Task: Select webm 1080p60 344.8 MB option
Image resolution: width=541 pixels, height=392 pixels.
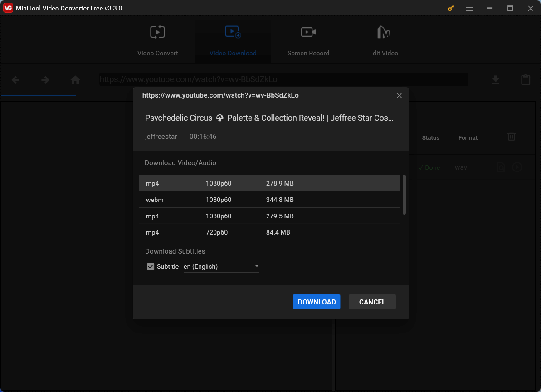Action: click(269, 200)
